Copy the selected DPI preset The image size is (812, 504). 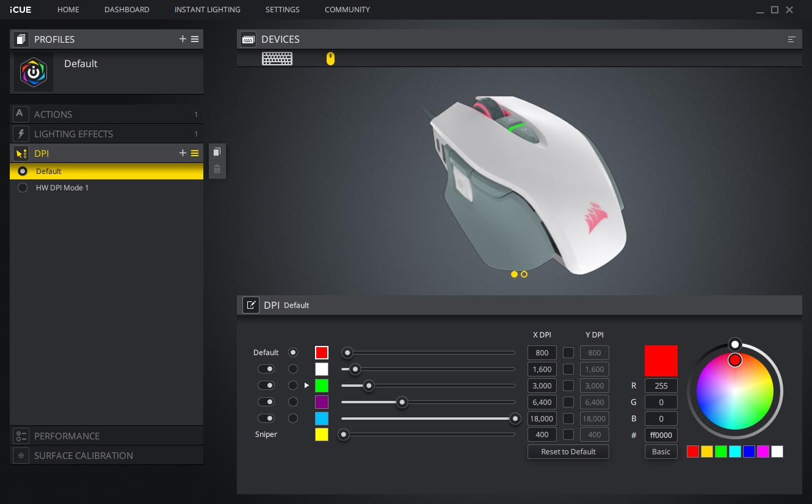tap(217, 152)
